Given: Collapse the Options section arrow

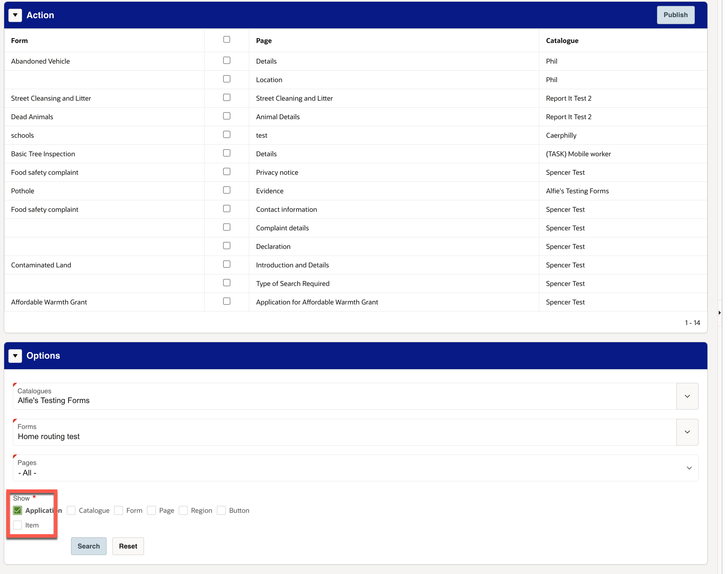Looking at the screenshot, I should [x=15, y=356].
